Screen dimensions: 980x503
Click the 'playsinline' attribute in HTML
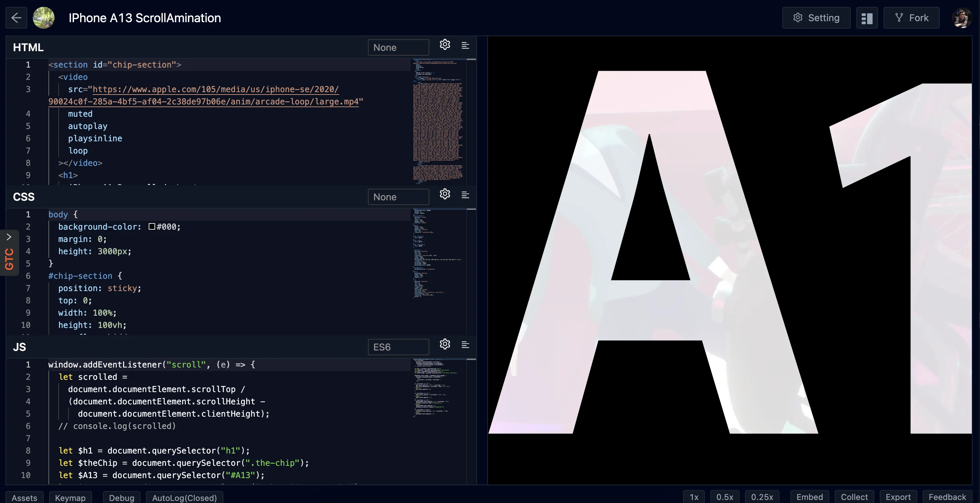tap(95, 138)
